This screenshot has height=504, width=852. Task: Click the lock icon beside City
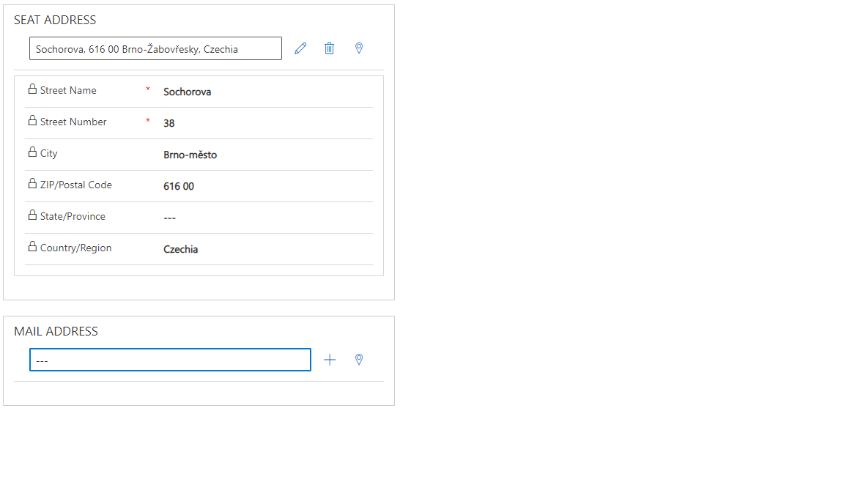(32, 151)
